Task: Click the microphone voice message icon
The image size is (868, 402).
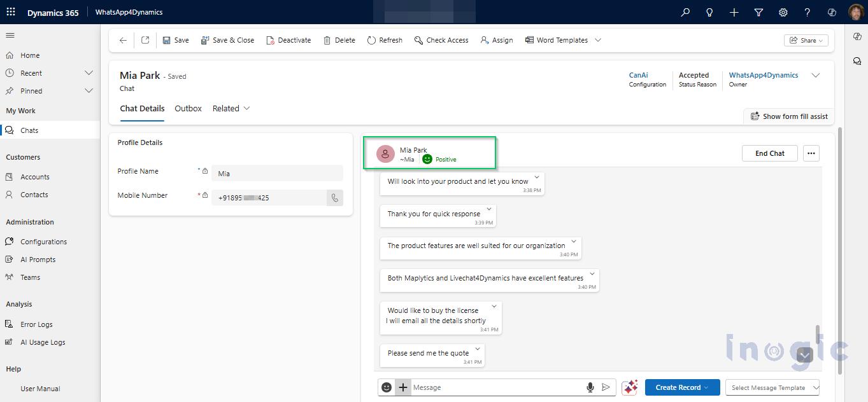Action: pos(590,387)
